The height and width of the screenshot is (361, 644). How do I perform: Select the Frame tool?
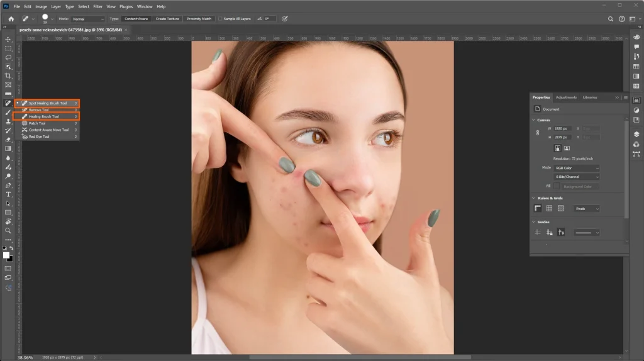click(x=8, y=85)
